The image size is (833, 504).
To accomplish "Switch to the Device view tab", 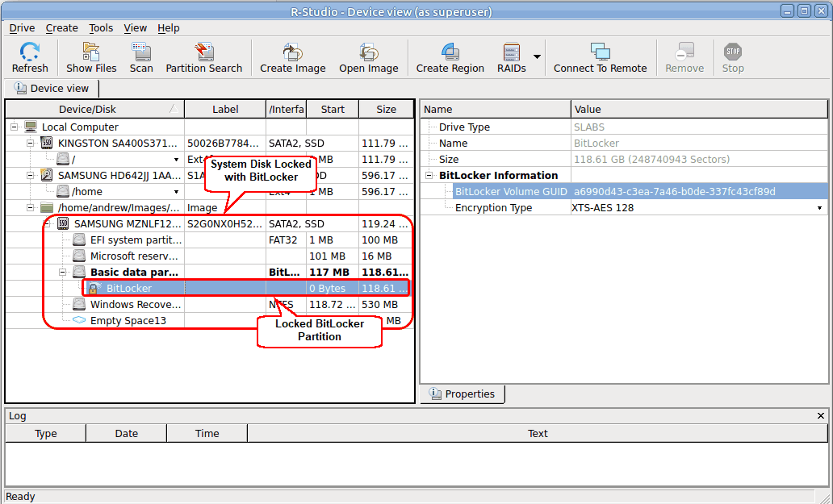I will point(52,89).
